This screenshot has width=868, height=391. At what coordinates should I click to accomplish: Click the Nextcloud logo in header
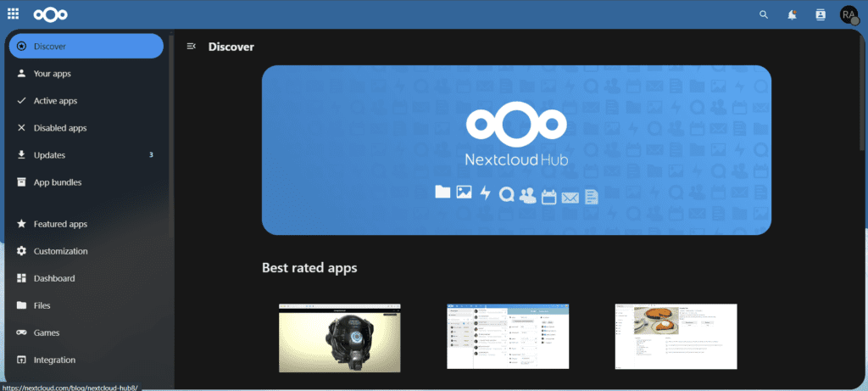pyautogui.click(x=50, y=15)
